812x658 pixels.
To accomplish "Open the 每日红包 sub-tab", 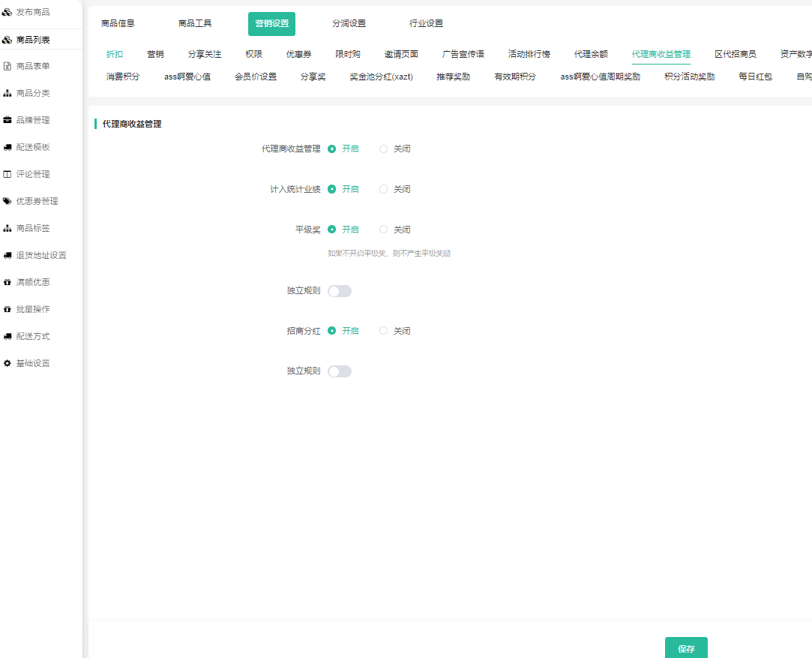I will point(756,77).
